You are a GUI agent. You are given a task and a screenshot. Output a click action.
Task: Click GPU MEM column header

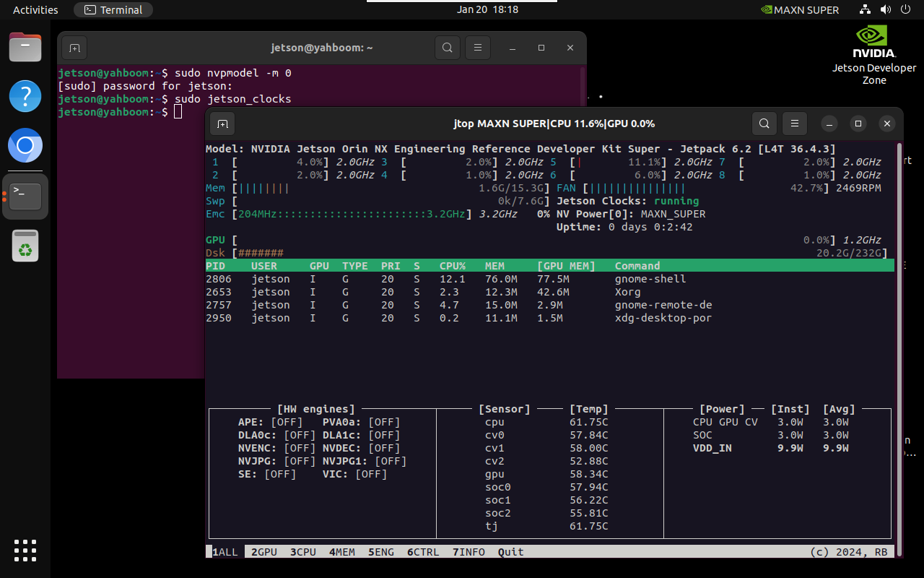566,266
